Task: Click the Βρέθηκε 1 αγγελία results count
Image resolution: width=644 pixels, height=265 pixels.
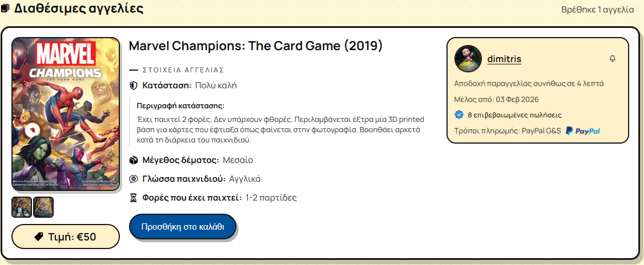Action: (598, 10)
